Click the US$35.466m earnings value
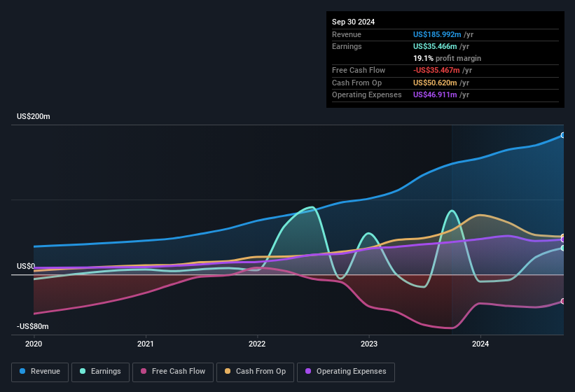The image size is (575, 392). [x=435, y=46]
